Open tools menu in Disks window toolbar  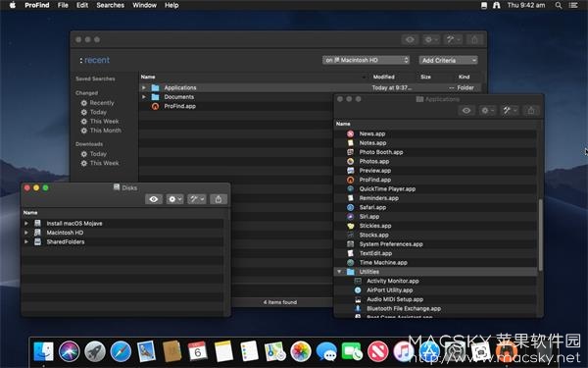(197, 199)
